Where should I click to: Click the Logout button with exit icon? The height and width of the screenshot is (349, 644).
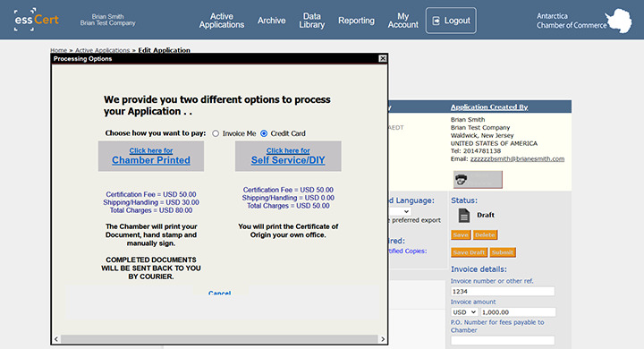tap(451, 21)
